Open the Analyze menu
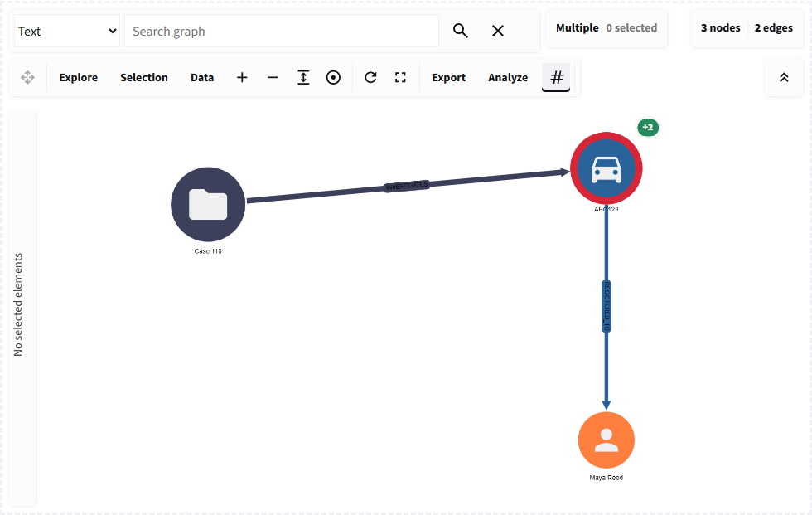Screen dimensions: 812x515 coord(507,78)
